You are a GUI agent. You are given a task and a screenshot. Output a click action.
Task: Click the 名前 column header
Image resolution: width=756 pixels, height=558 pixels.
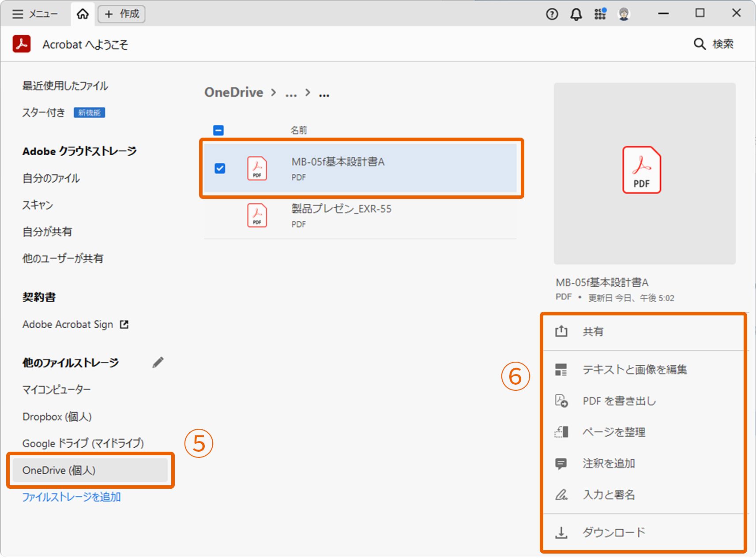pos(299,130)
